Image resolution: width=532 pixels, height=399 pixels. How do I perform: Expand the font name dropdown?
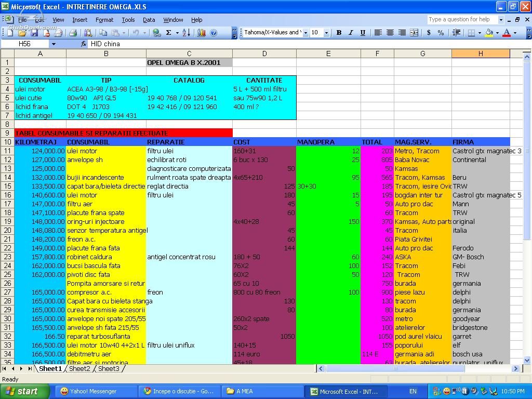(305, 33)
